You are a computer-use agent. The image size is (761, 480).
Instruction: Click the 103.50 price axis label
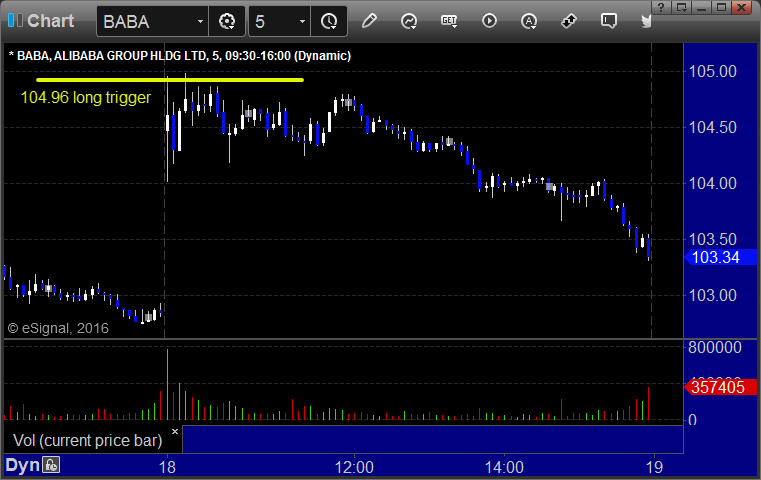point(713,239)
